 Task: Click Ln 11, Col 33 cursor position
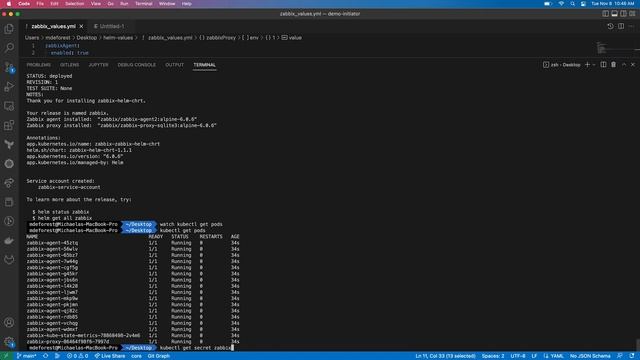coord(445,356)
